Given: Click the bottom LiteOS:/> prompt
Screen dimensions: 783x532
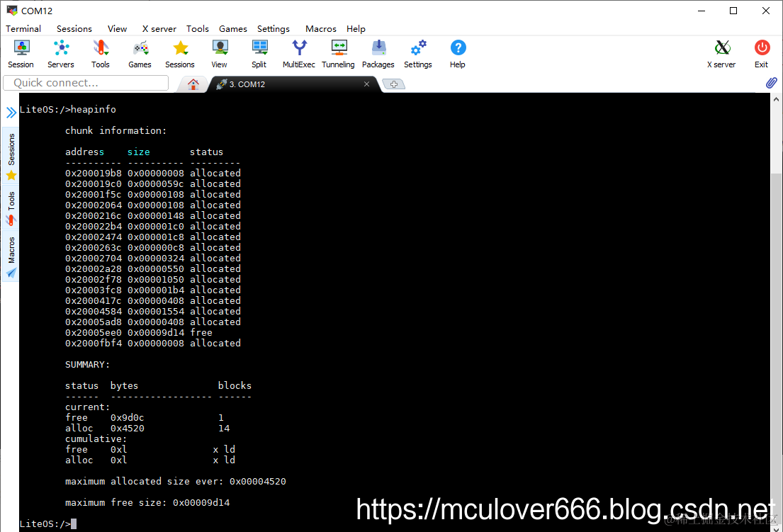Looking at the screenshot, I should pos(45,523).
